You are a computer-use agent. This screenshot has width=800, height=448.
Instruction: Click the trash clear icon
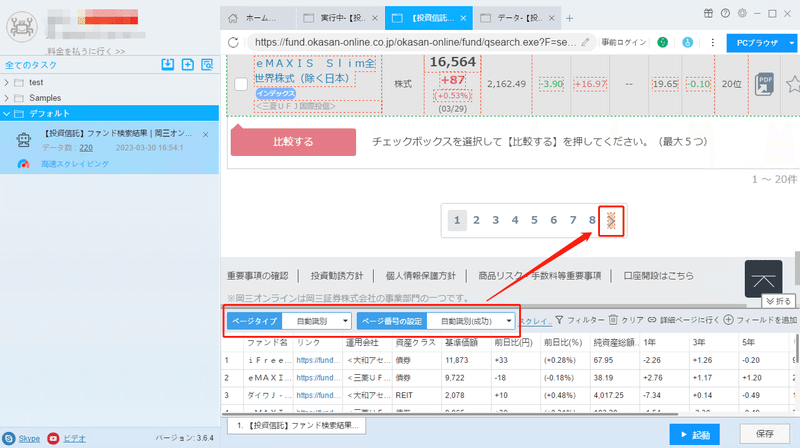(x=613, y=320)
